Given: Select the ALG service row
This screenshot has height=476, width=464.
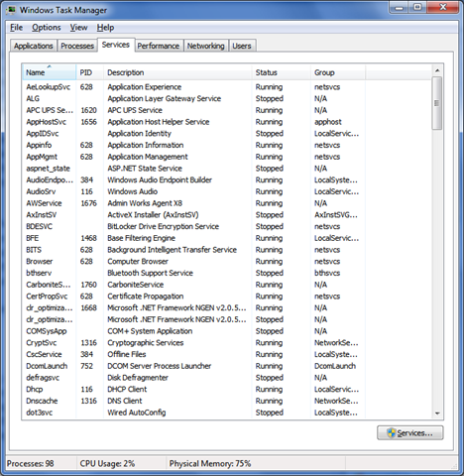Looking at the screenshot, I should [227, 98].
